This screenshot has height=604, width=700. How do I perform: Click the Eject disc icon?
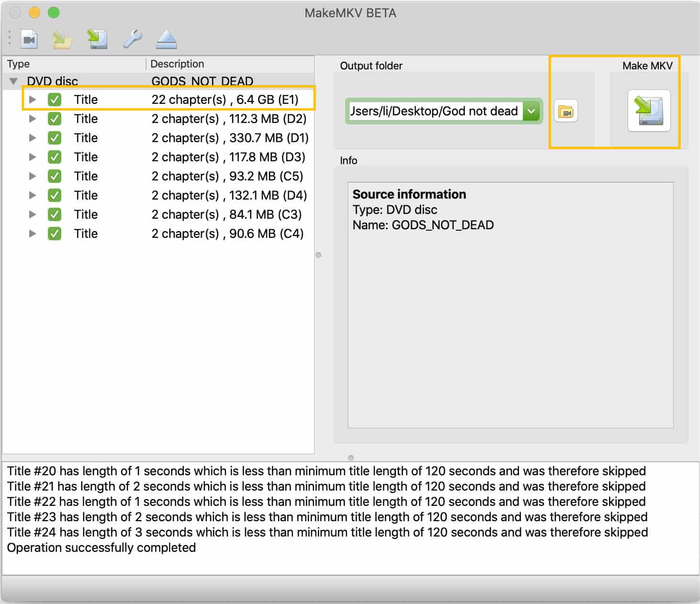[x=167, y=39]
